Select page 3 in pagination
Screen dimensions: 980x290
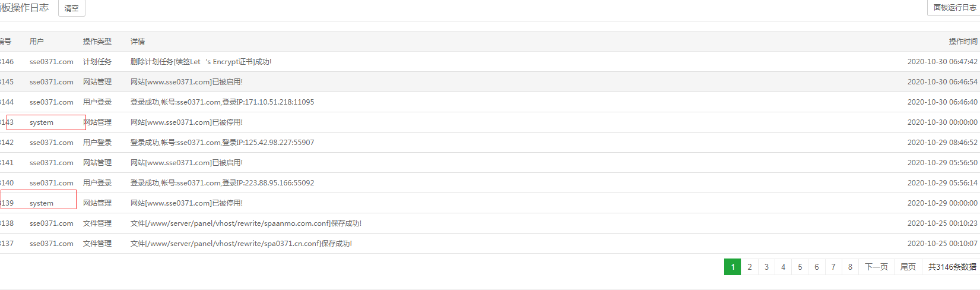coord(766,267)
